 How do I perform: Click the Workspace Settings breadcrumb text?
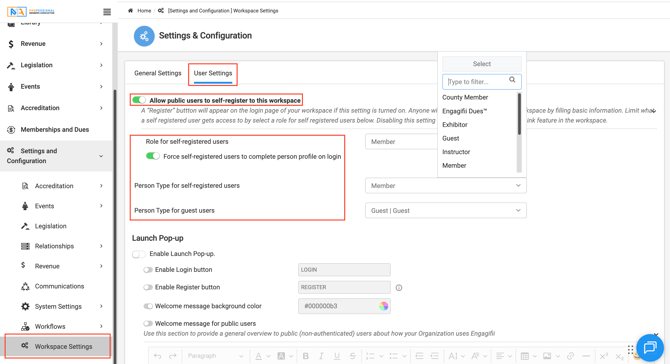click(x=256, y=11)
